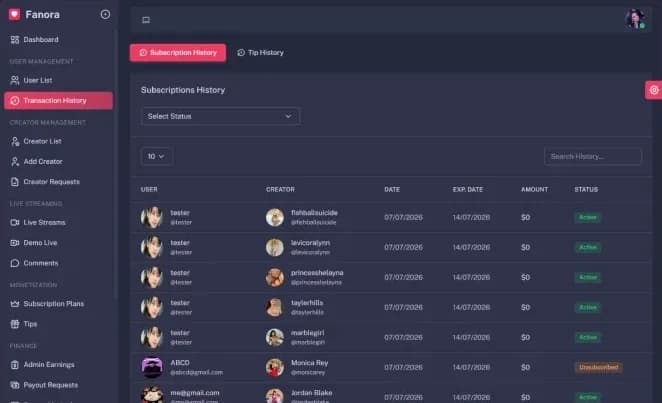Open Admin Earnings page
The height and width of the screenshot is (403, 662).
[58, 365]
